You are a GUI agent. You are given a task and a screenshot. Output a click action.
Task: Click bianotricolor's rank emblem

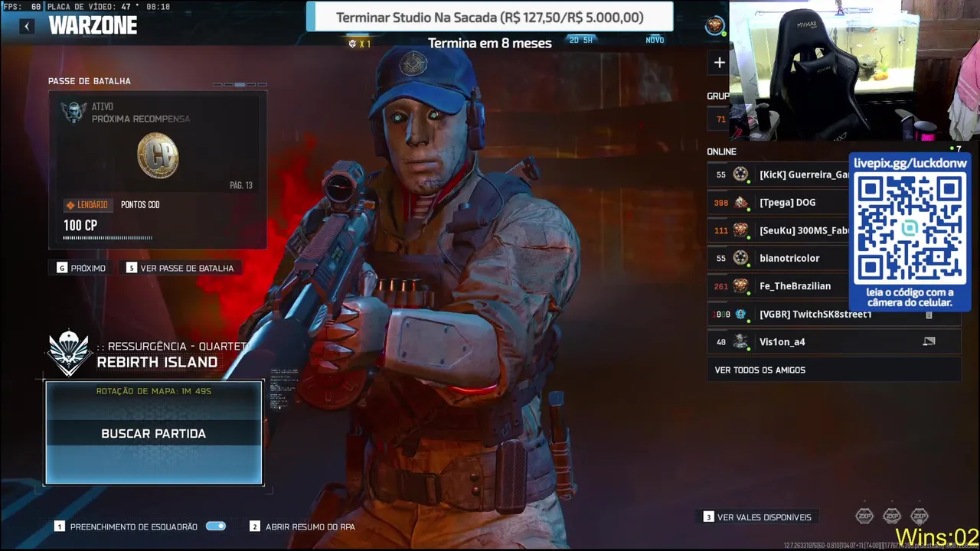740,258
